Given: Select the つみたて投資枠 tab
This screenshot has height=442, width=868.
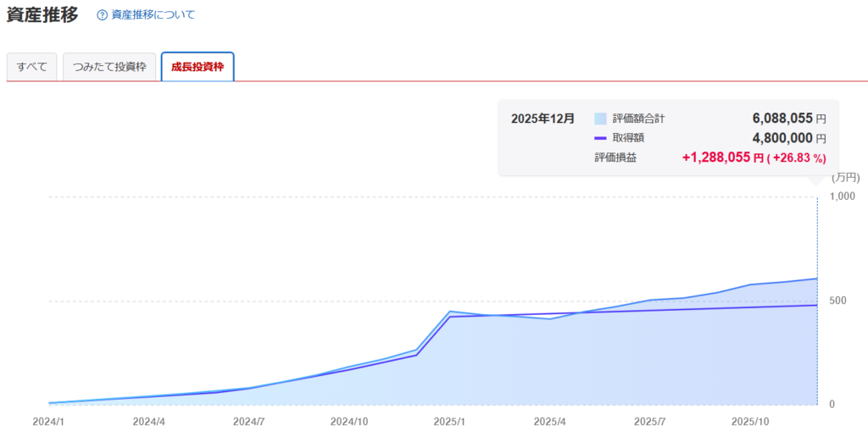Looking at the screenshot, I should coord(109,67).
